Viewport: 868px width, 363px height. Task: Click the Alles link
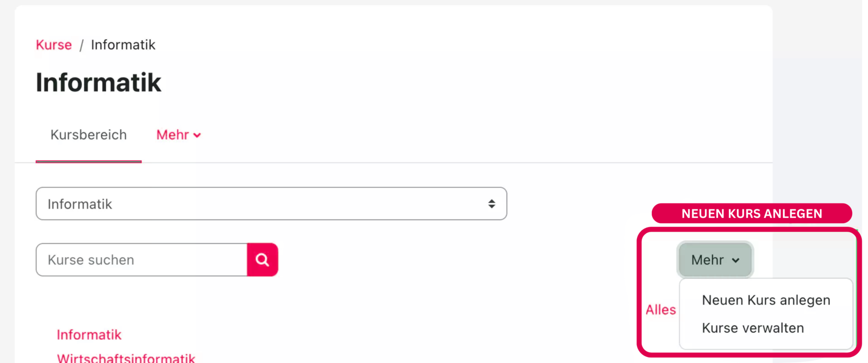click(661, 310)
